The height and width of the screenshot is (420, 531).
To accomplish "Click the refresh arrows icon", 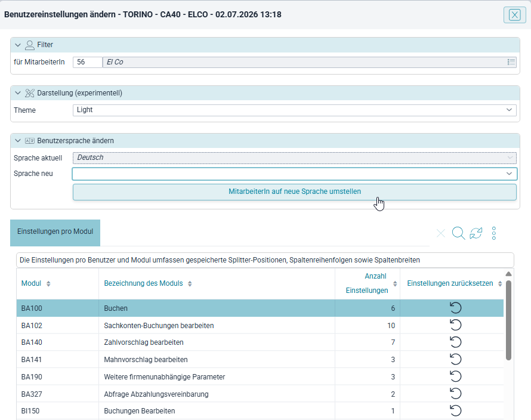I will click(476, 233).
